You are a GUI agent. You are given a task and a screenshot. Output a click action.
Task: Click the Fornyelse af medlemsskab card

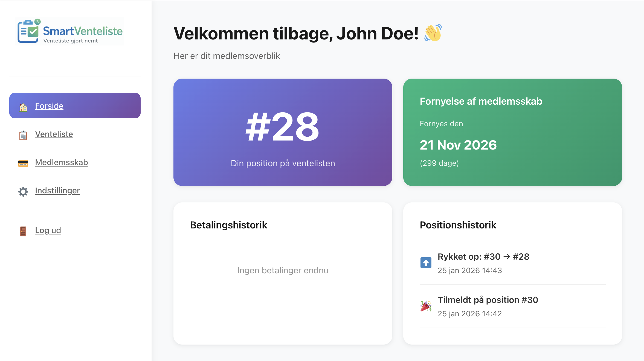pos(513,132)
